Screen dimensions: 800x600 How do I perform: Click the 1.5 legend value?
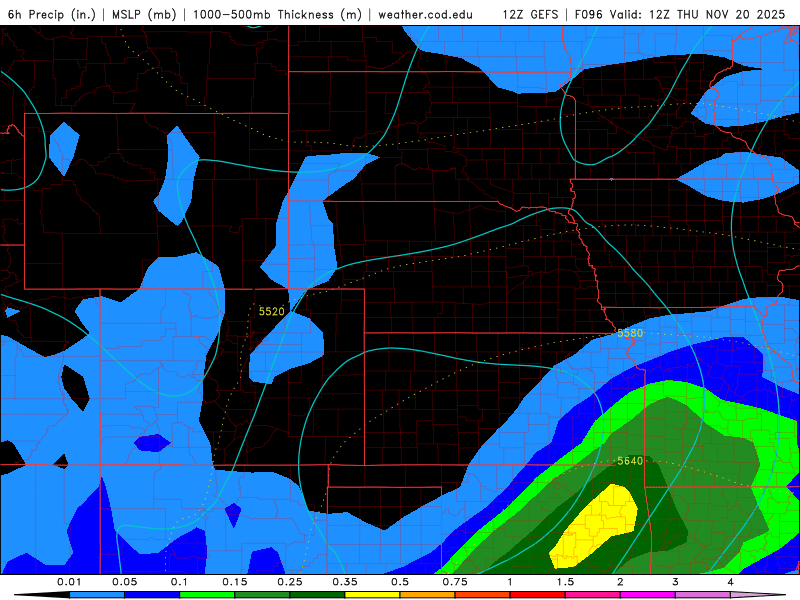[565, 582]
